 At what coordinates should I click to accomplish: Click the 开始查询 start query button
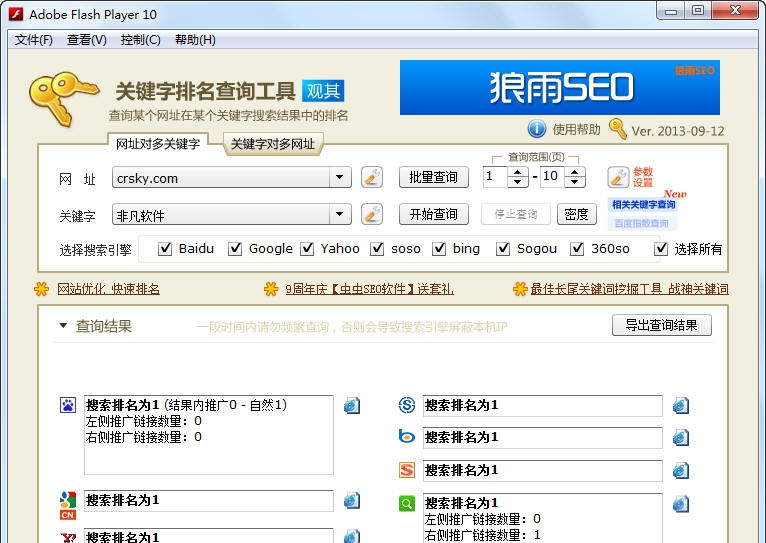(433, 214)
